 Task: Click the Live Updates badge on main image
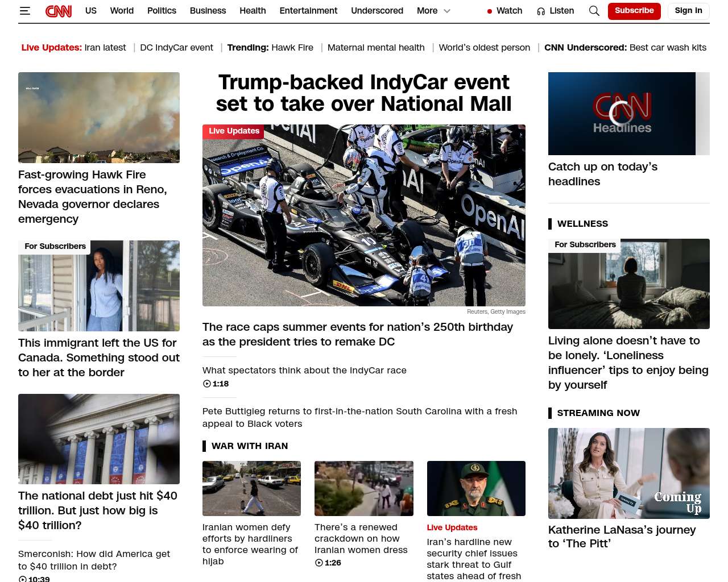[x=233, y=131]
